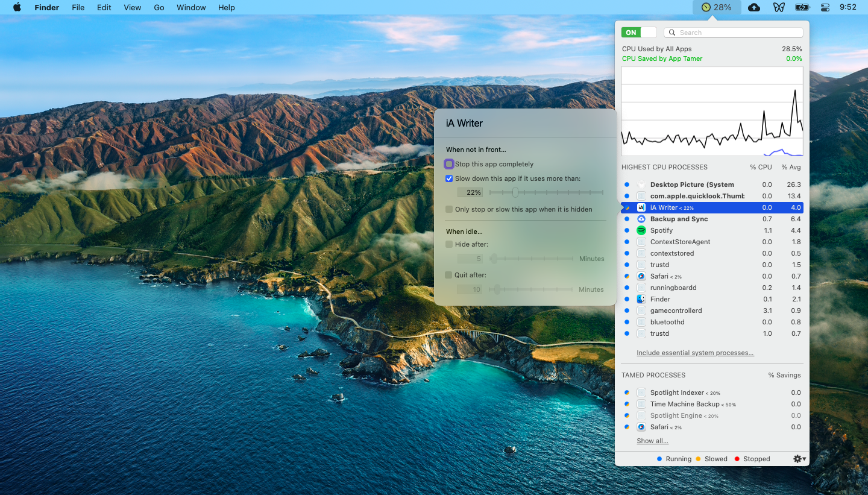This screenshot has width=868, height=495.
Task: Click status dot beside Time Machine Backup
Action: tap(627, 404)
